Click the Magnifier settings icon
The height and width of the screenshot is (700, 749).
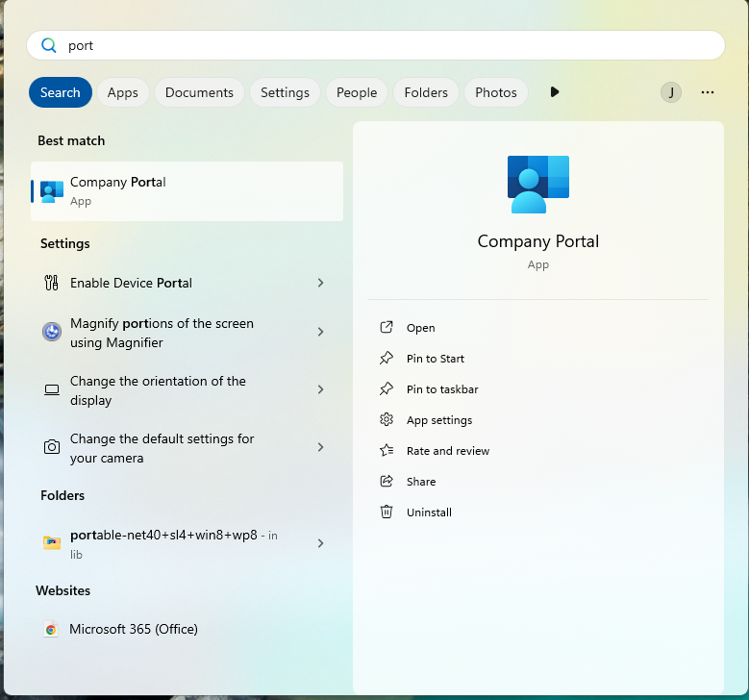click(52, 332)
